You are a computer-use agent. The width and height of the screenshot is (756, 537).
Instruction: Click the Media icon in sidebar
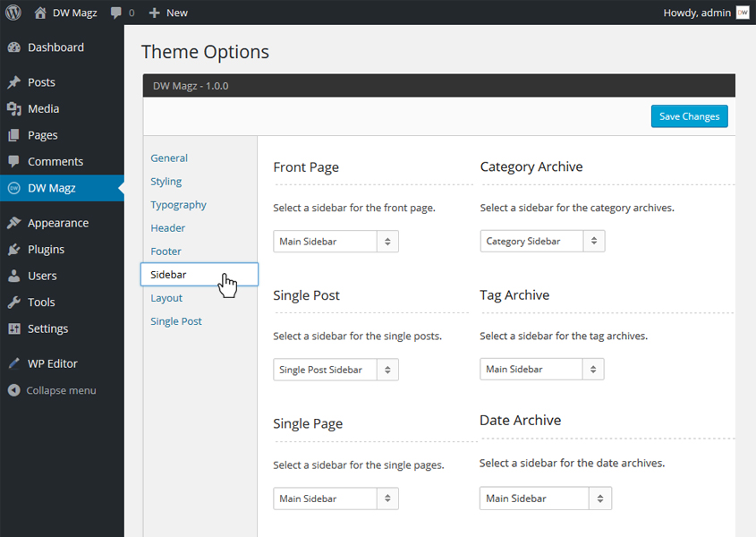(14, 109)
